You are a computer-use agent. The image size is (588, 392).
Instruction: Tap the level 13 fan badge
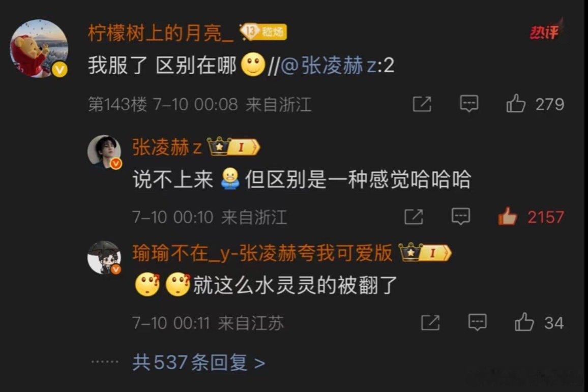(263, 32)
